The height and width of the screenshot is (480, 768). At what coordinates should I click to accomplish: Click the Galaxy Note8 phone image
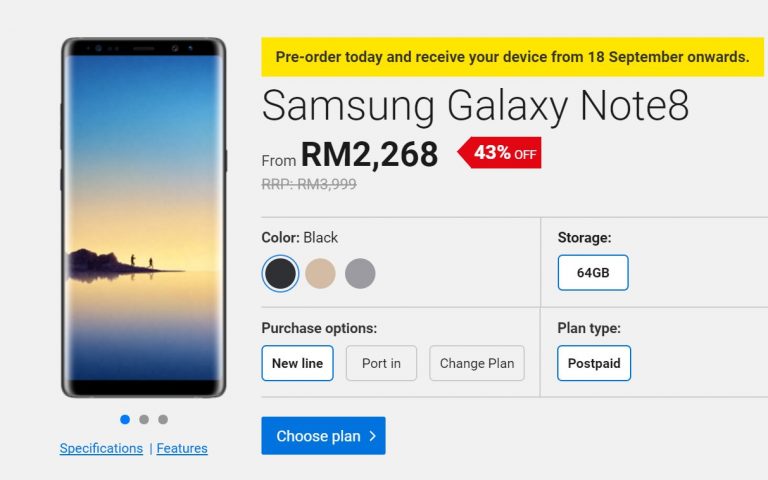point(143,217)
